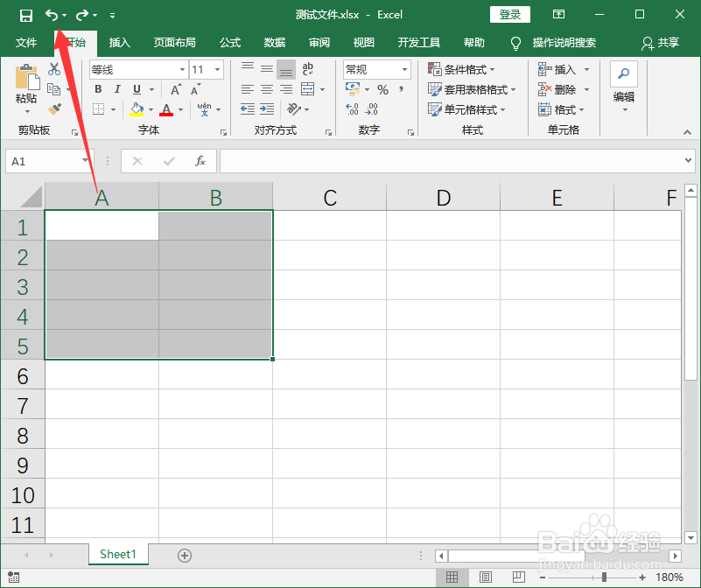
Task: Click the cell borders icon
Action: (x=98, y=109)
